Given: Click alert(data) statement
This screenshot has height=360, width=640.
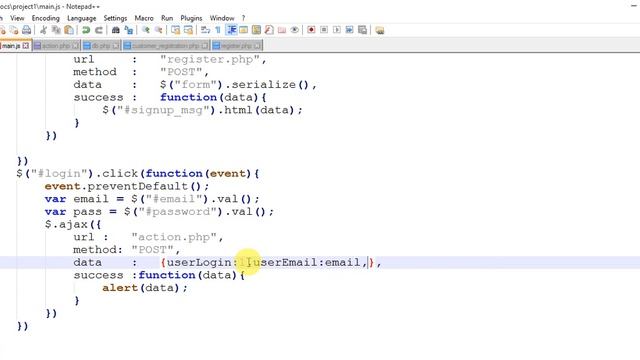Looking at the screenshot, I should pyautogui.click(x=144, y=288).
